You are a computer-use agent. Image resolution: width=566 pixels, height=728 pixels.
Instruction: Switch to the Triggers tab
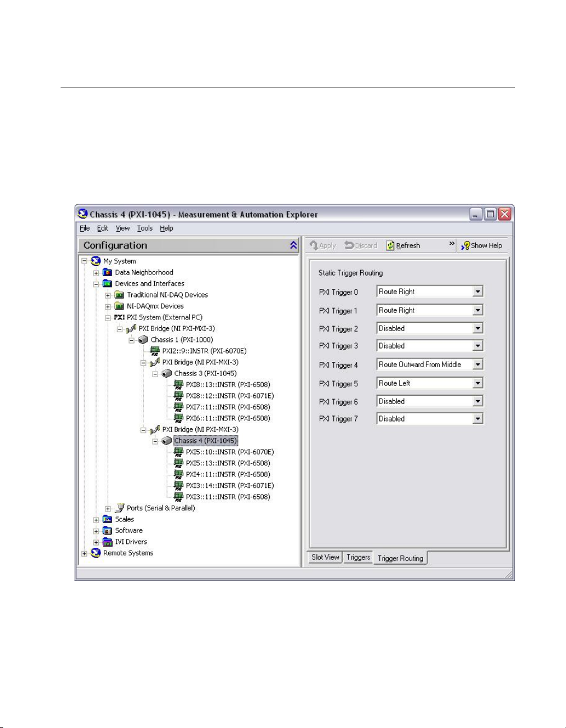coord(358,557)
